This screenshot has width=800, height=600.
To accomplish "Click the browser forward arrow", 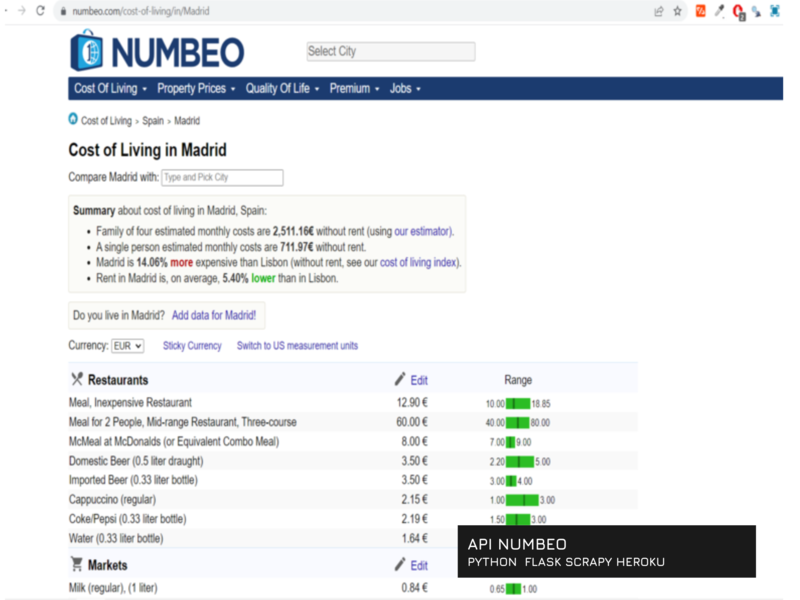I will point(21,11).
